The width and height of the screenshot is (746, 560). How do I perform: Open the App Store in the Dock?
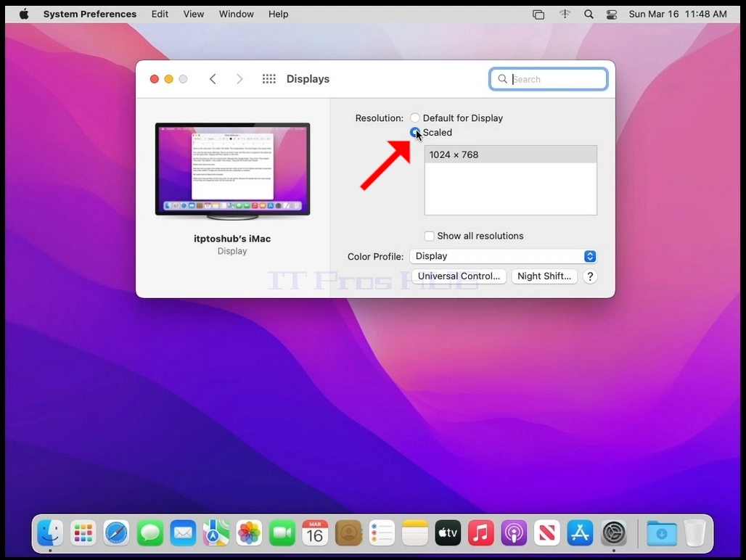580,533
